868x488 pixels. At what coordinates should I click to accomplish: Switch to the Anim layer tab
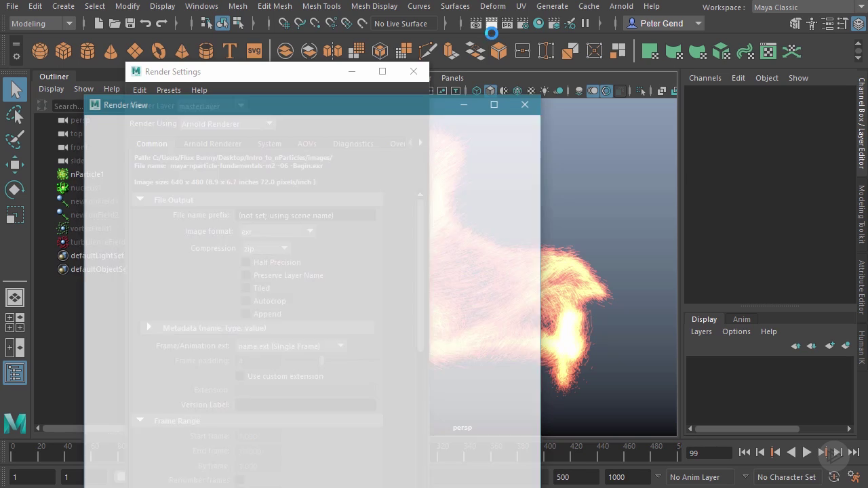coord(741,319)
